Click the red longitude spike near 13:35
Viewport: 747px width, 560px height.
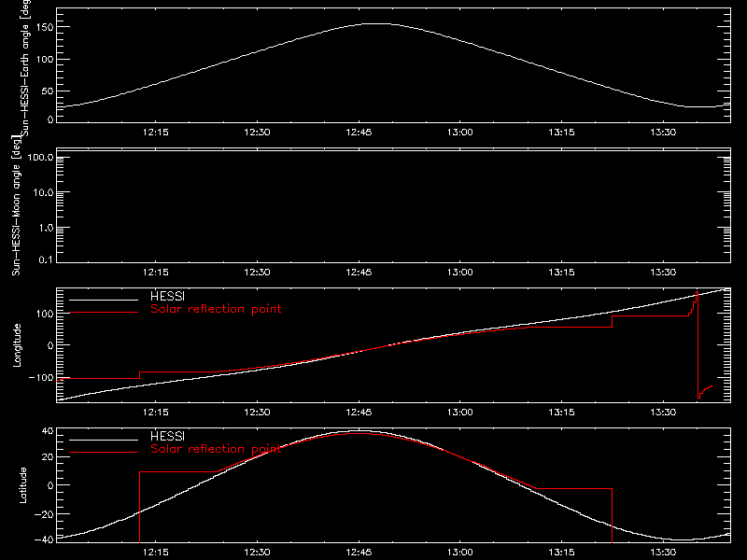point(698,344)
